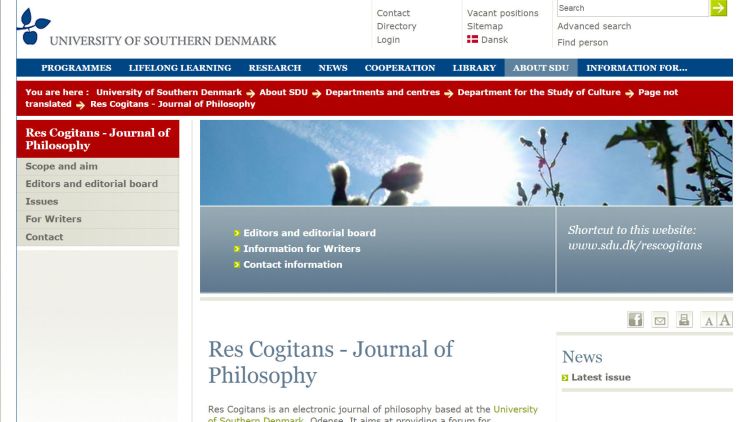The width and height of the screenshot is (747, 422).
Task: Open Advanced search link
Action: [594, 26]
